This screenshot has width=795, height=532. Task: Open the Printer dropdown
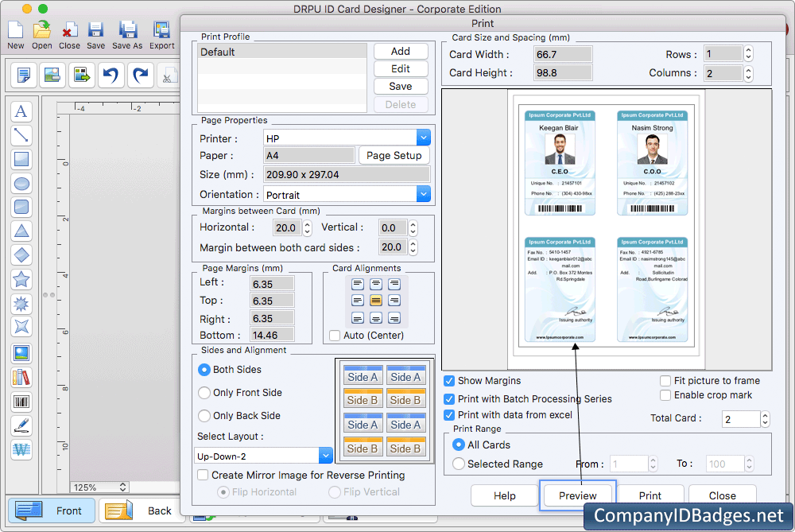pos(424,138)
